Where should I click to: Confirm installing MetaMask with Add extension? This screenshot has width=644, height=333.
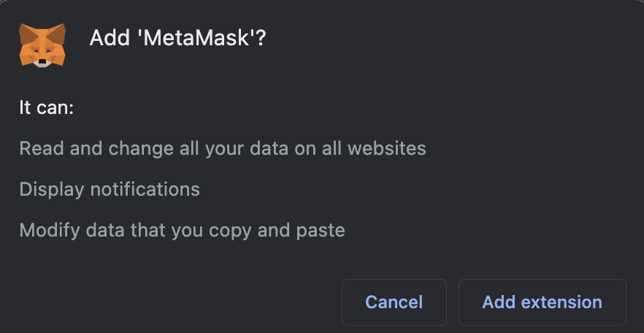click(542, 302)
